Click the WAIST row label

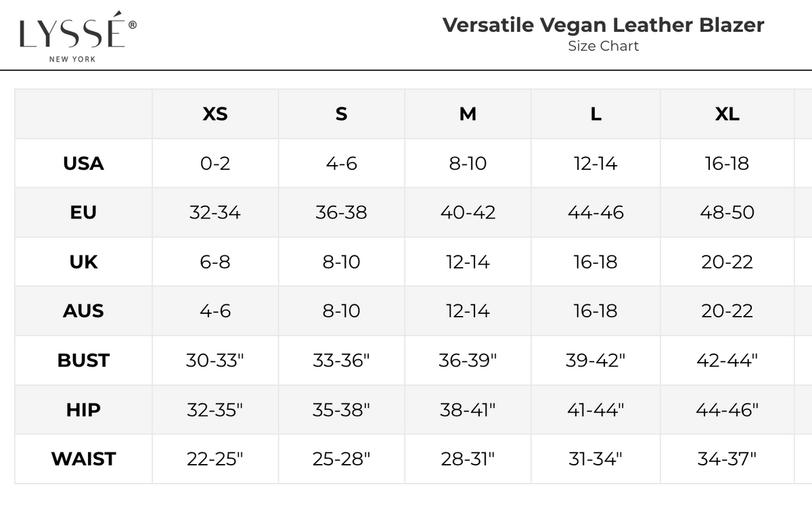pyautogui.click(x=83, y=459)
